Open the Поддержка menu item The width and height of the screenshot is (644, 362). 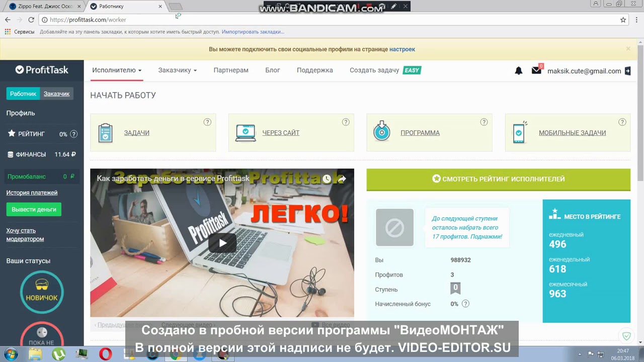point(315,70)
